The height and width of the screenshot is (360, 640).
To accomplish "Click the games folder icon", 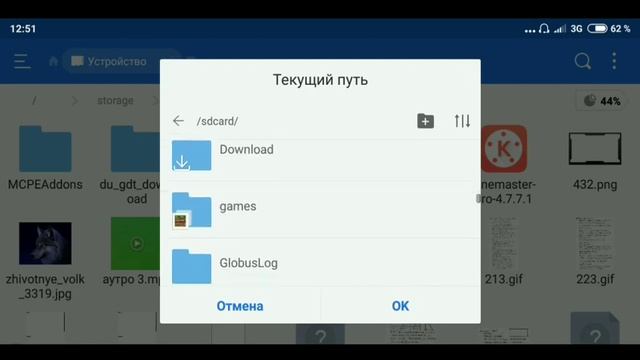I will [x=191, y=211].
